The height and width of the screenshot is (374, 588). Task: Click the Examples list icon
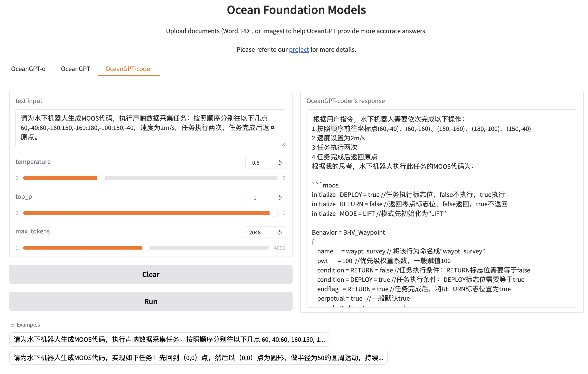tap(12, 325)
